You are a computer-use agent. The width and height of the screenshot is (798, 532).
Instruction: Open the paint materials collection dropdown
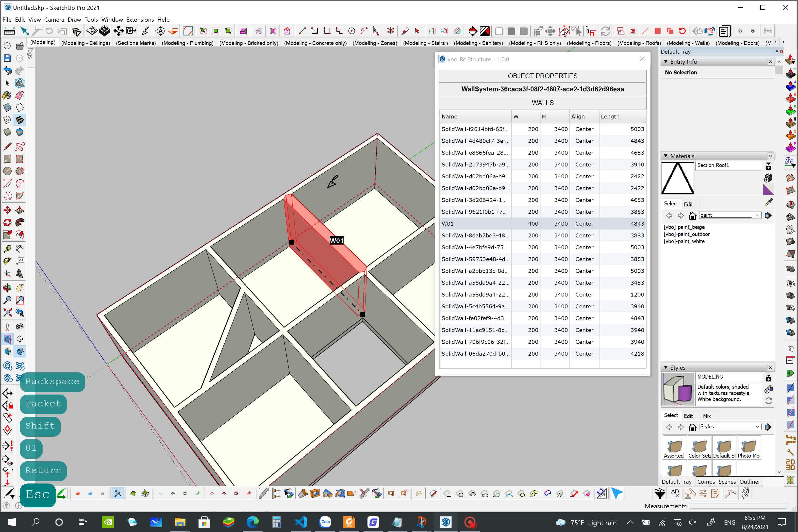click(757, 215)
